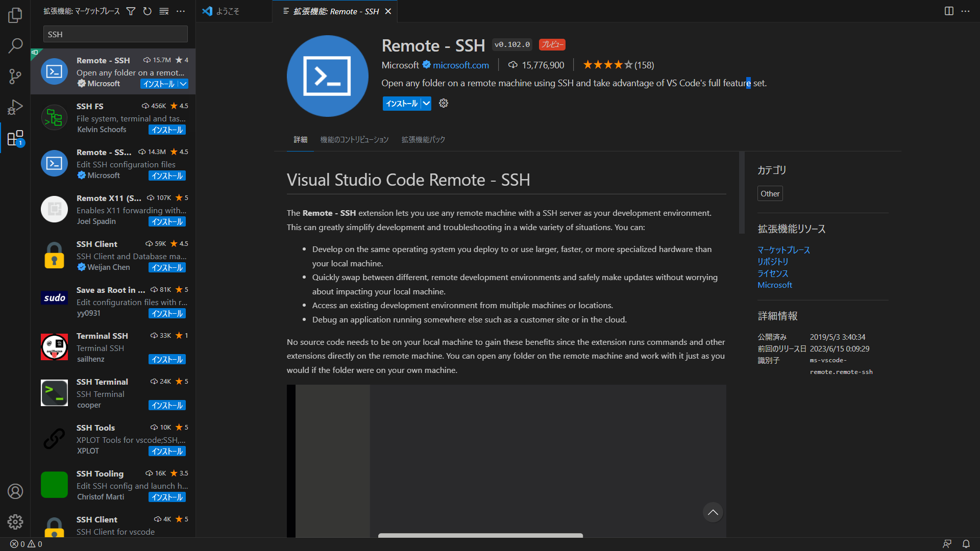Toggle split editor layout icon
Viewport: 980px width, 551px height.
tap(949, 11)
